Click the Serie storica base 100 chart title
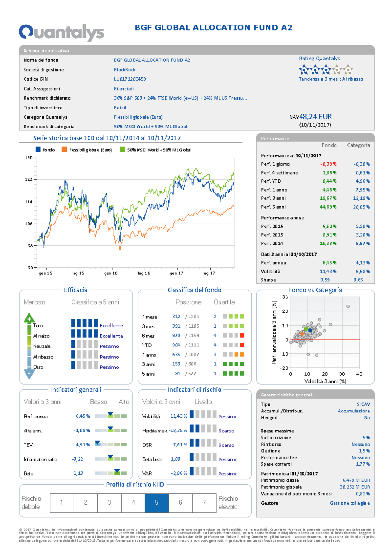392x555 pixels. click(x=107, y=138)
